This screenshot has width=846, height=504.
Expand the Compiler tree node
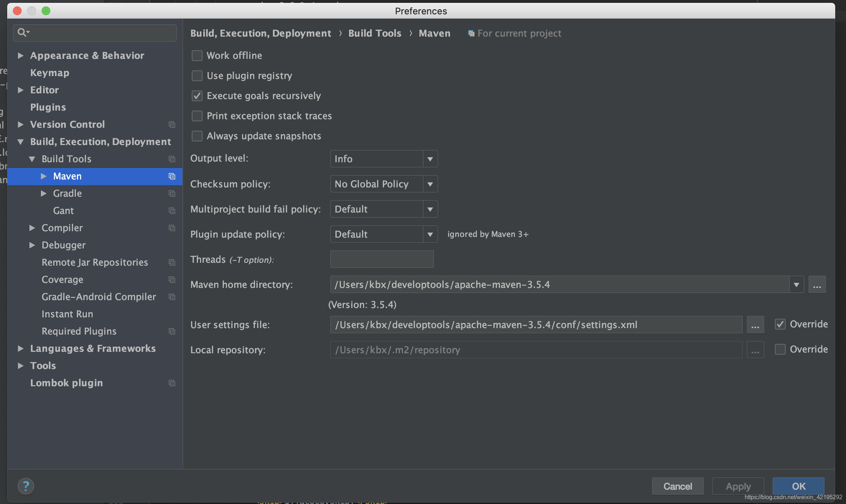32,228
